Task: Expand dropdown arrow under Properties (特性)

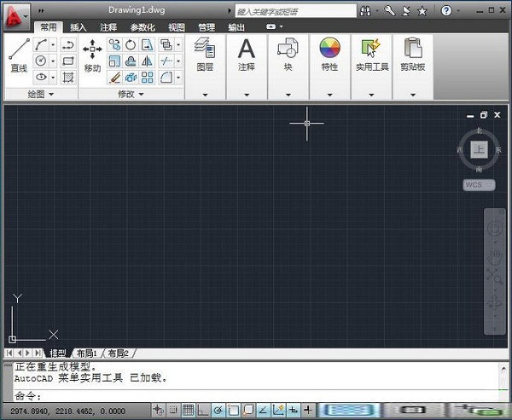Action: click(x=329, y=94)
